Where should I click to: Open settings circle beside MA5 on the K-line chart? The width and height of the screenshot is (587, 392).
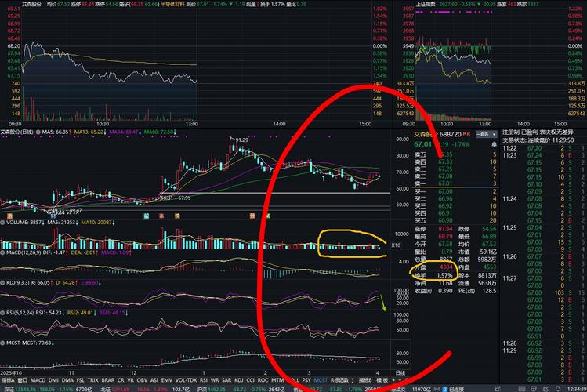[x=38, y=132]
